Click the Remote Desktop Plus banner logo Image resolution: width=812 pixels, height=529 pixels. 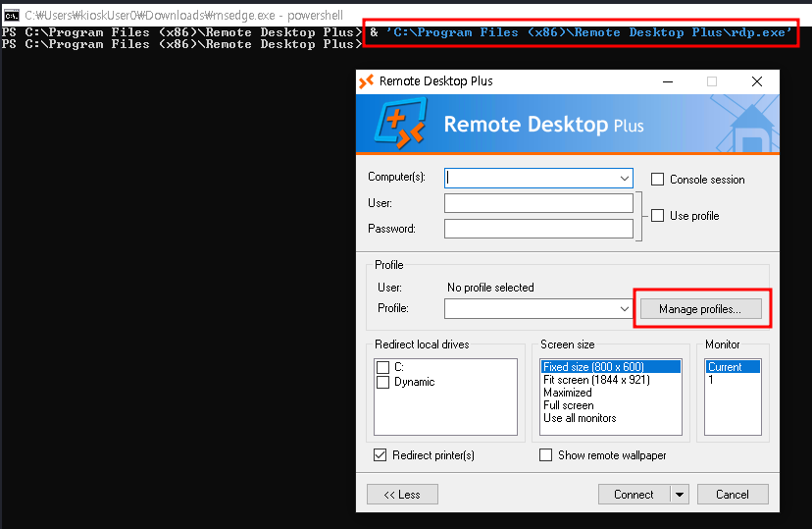pyautogui.click(x=401, y=124)
